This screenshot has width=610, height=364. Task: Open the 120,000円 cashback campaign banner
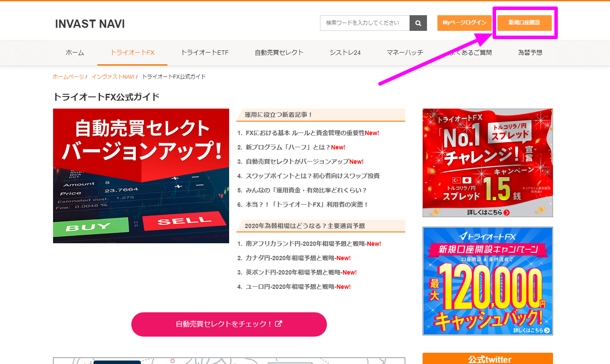487,281
